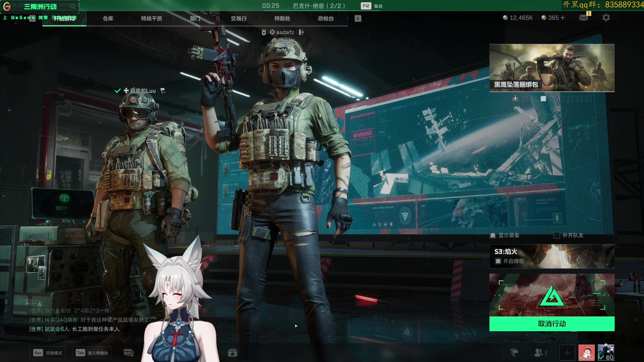Open the 部门 department tab
Image resolution: width=644 pixels, height=362 pixels.
[x=195, y=18]
